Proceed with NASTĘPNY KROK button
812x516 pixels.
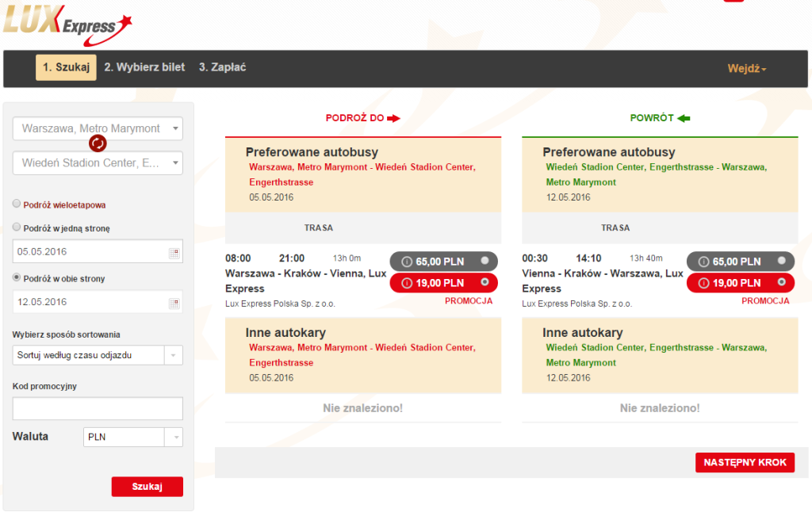coord(745,462)
